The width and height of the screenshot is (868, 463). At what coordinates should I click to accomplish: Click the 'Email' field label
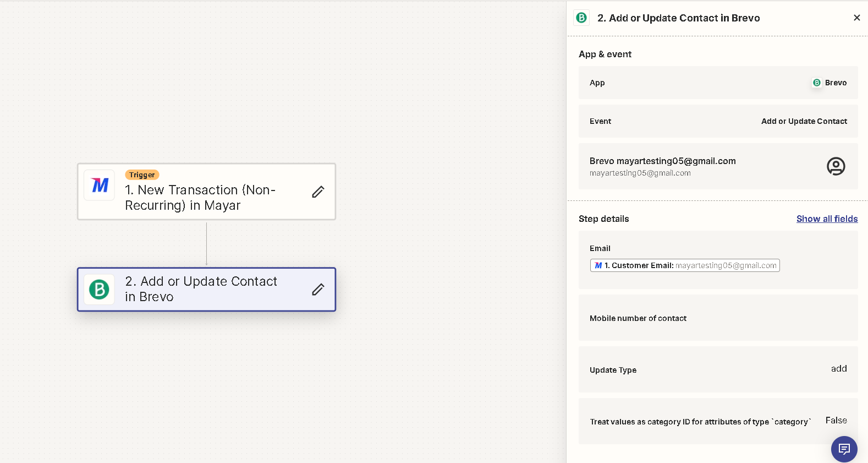point(600,248)
